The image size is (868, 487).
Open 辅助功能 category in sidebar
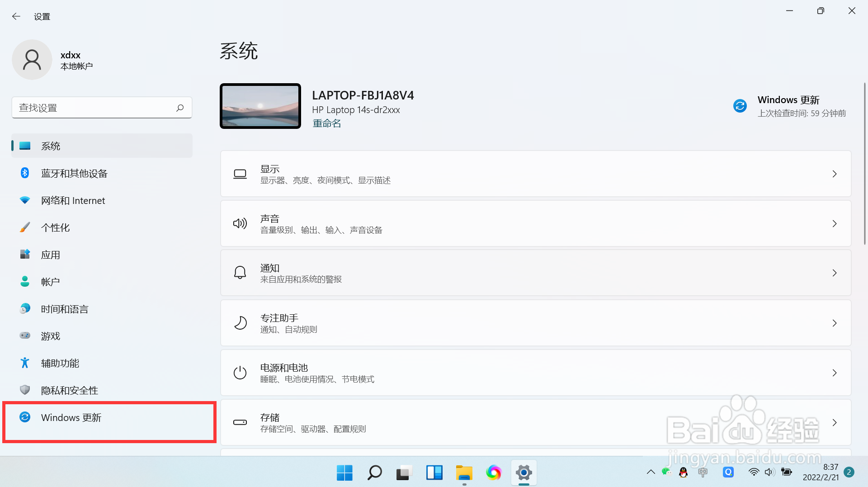[x=102, y=363]
